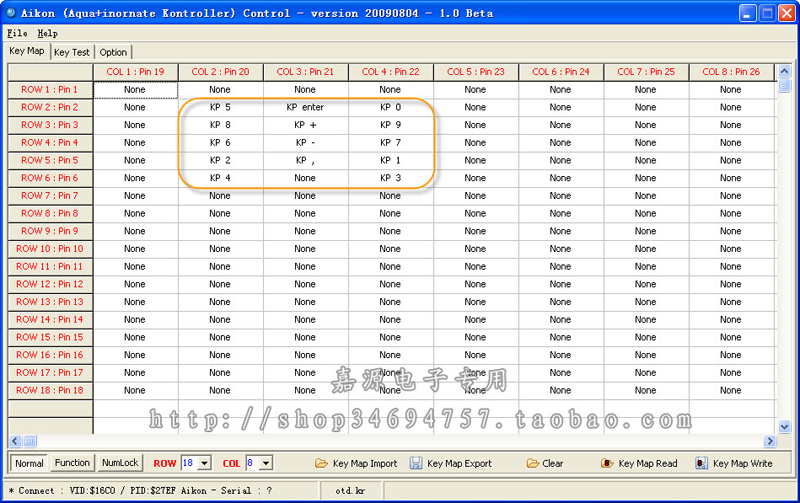Select the None cell at ROW 6, COL 3
Viewport: 800px width, 503px height.
coord(305,178)
